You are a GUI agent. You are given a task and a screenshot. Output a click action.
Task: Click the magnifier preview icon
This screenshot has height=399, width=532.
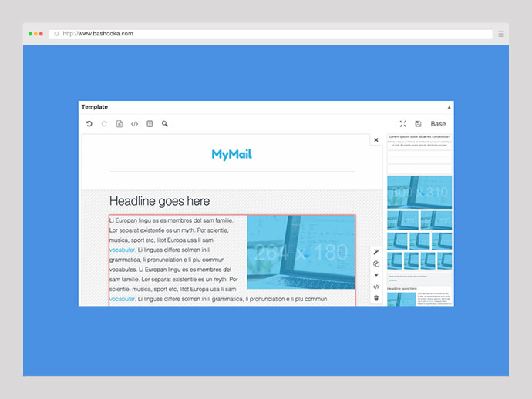point(164,124)
